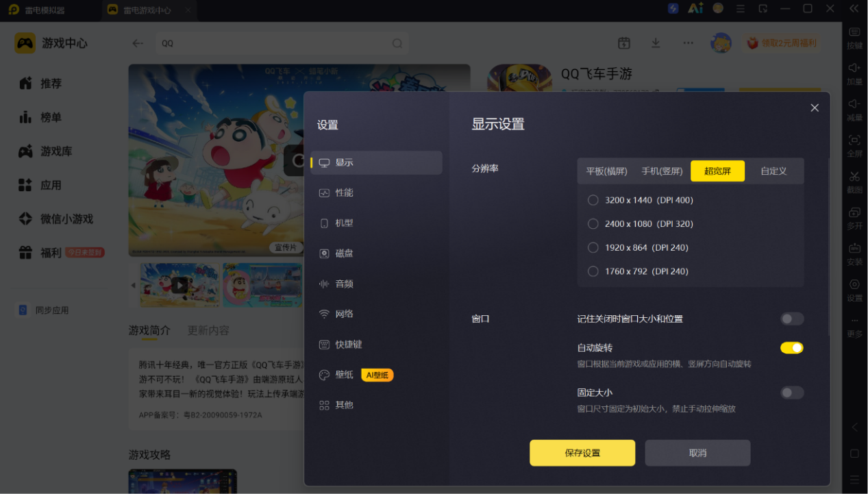Screen dimensions: 868x494
Task: Open the three-dot more menu in top bar
Action: tap(689, 43)
